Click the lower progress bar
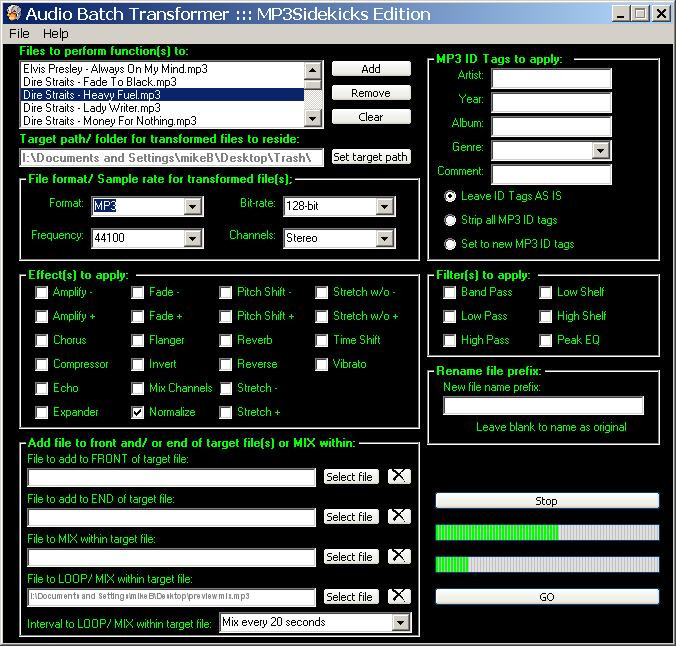The image size is (676, 646). (547, 564)
